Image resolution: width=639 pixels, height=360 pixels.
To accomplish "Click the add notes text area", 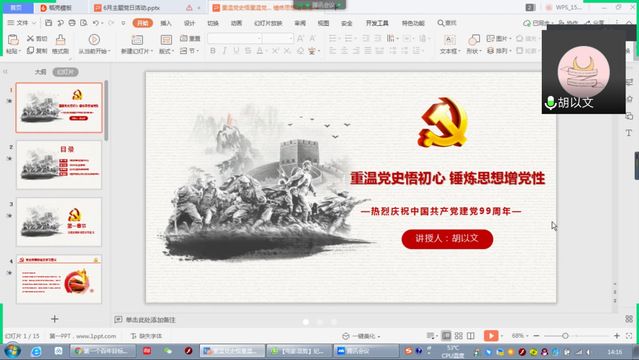I will click(150, 320).
